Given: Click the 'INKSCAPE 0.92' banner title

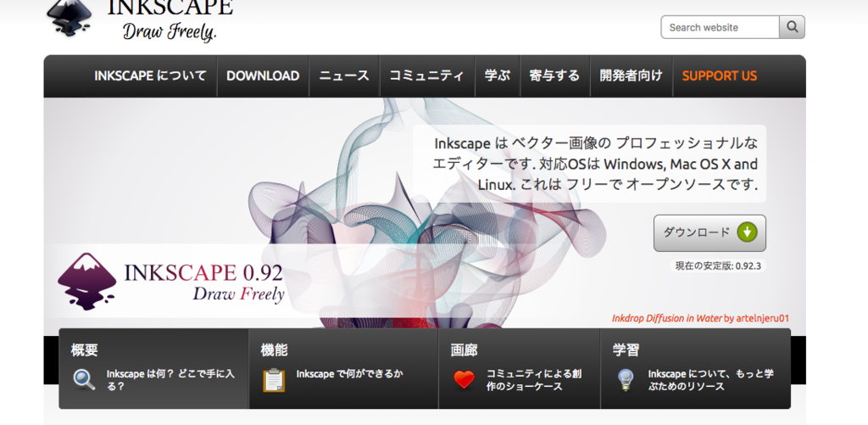Looking at the screenshot, I should coord(203,272).
